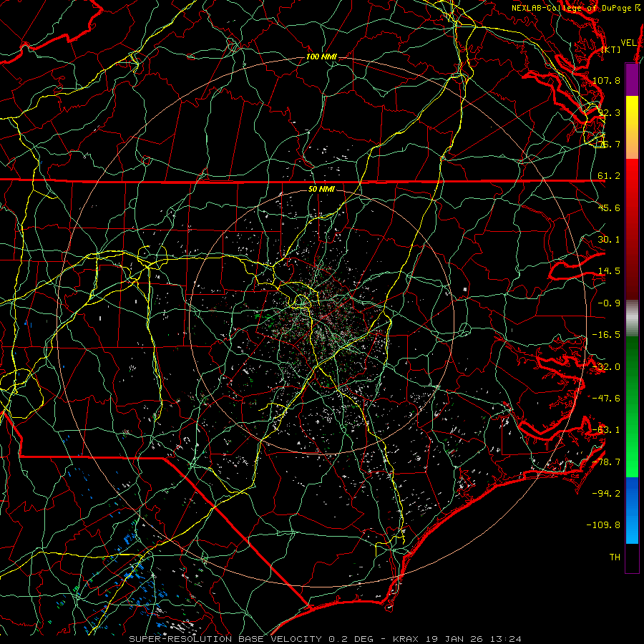The image size is (644, 644).
Task: Click the 30.1 velocity scale value
Action: [x=609, y=240]
